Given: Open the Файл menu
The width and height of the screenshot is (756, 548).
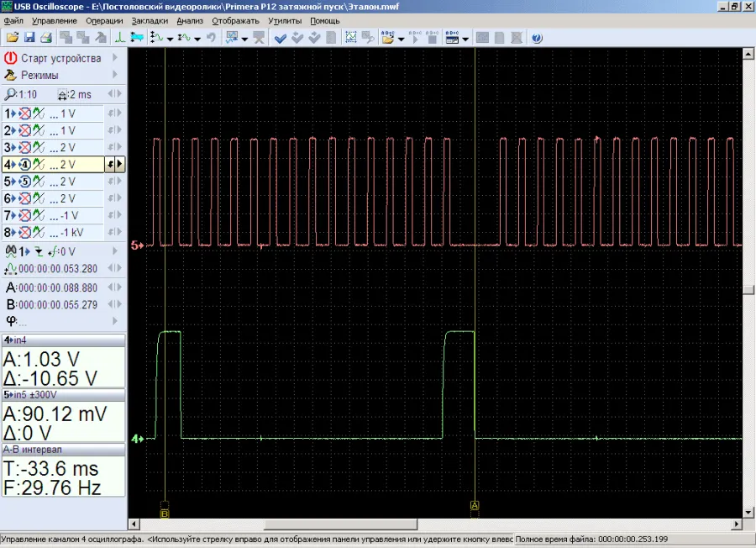Looking at the screenshot, I should tap(13, 21).
